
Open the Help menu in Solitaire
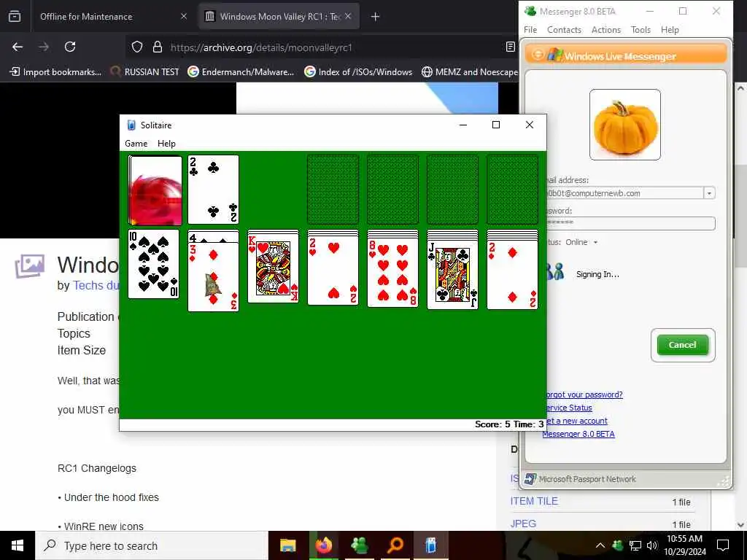[x=166, y=144]
